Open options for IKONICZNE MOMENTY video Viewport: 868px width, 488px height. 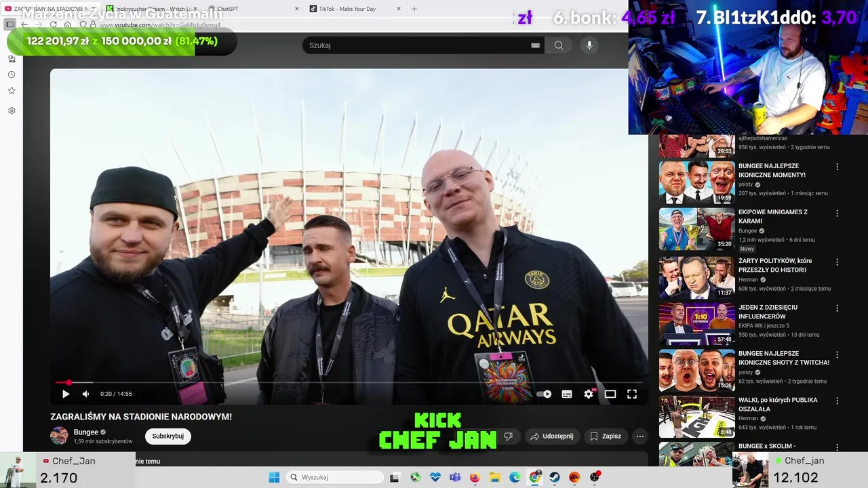(837, 167)
